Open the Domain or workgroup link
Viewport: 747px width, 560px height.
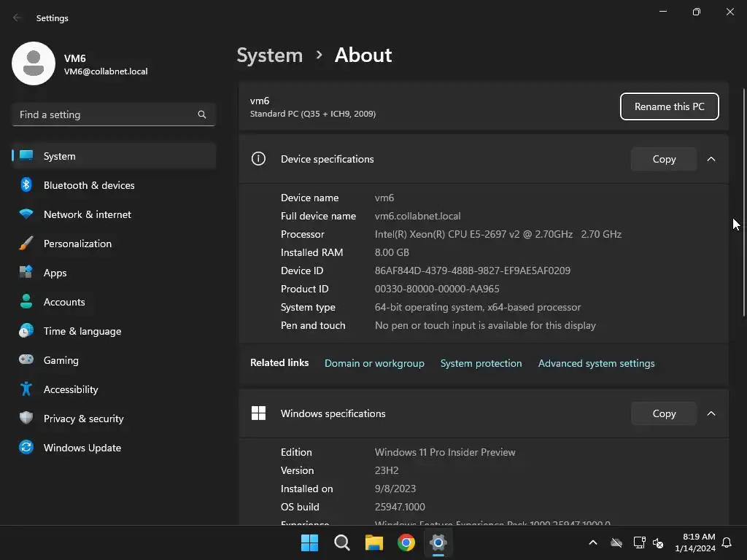click(374, 363)
